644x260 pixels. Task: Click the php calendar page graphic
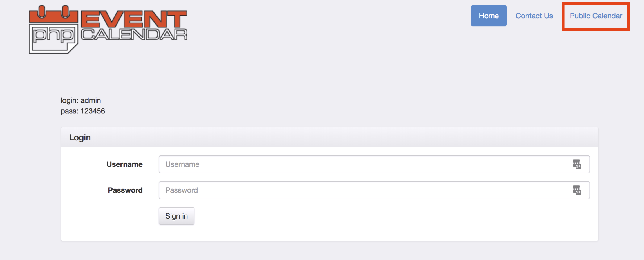53,38
